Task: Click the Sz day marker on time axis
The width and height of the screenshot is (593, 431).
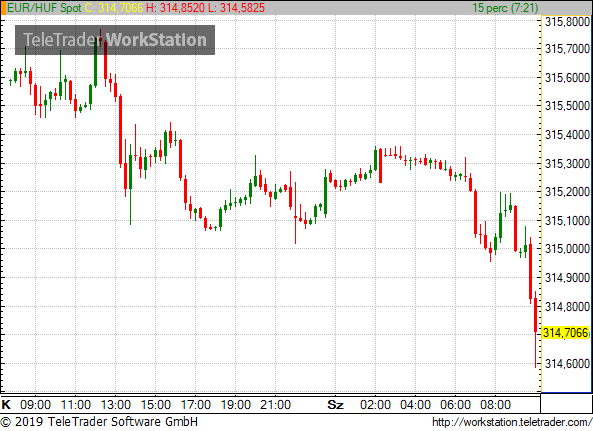Action: coord(335,405)
